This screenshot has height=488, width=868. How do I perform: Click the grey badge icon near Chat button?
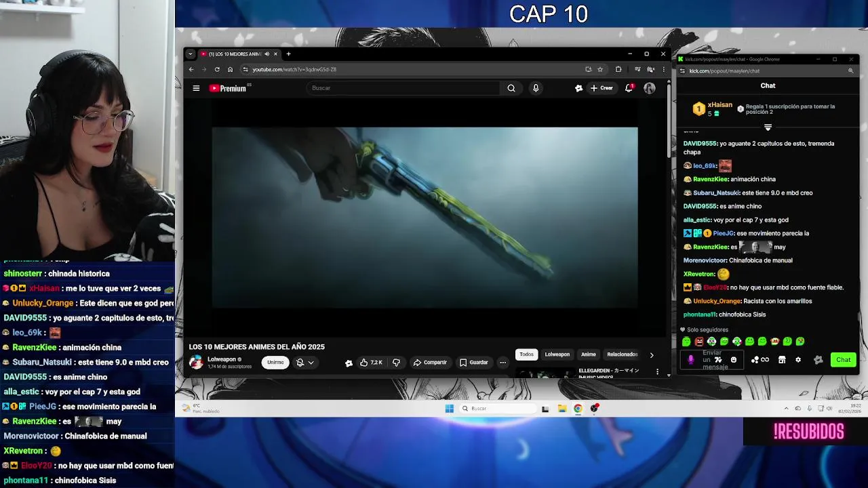click(818, 360)
